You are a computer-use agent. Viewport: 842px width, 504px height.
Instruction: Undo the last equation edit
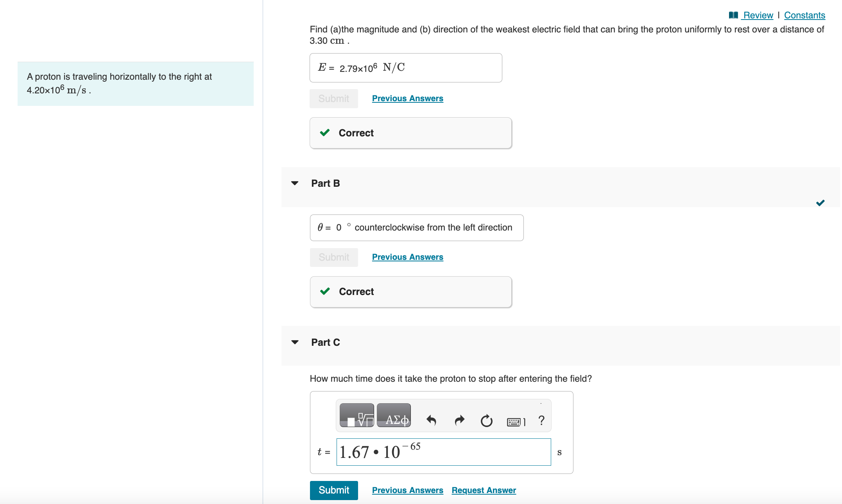[431, 420]
